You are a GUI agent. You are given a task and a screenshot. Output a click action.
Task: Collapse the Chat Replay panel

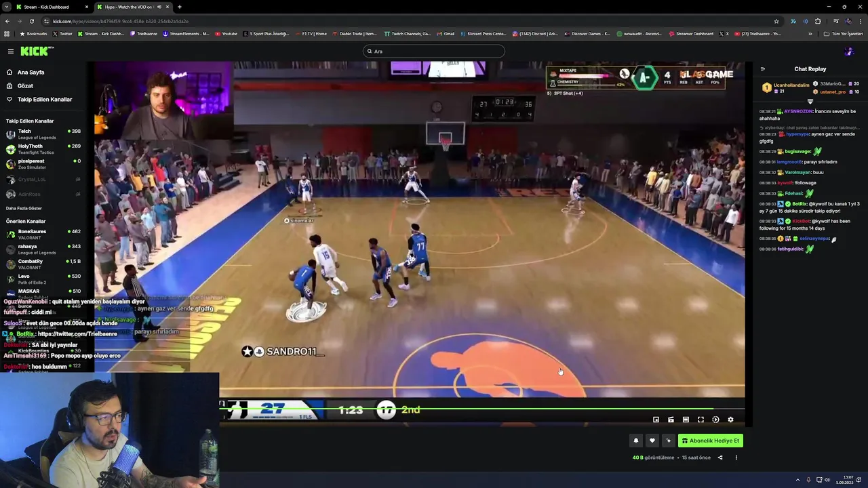pos(762,68)
